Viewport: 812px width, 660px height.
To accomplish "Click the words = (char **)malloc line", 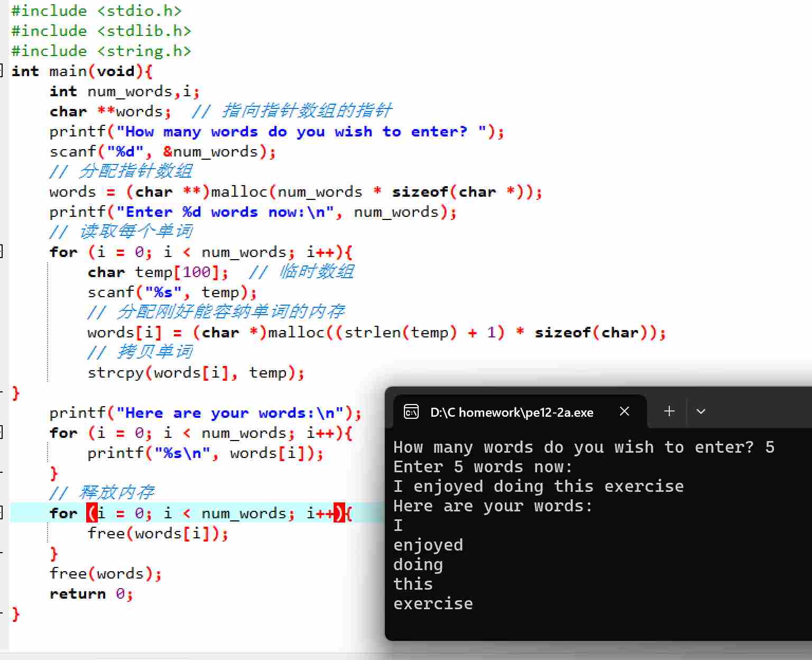I will [x=296, y=191].
